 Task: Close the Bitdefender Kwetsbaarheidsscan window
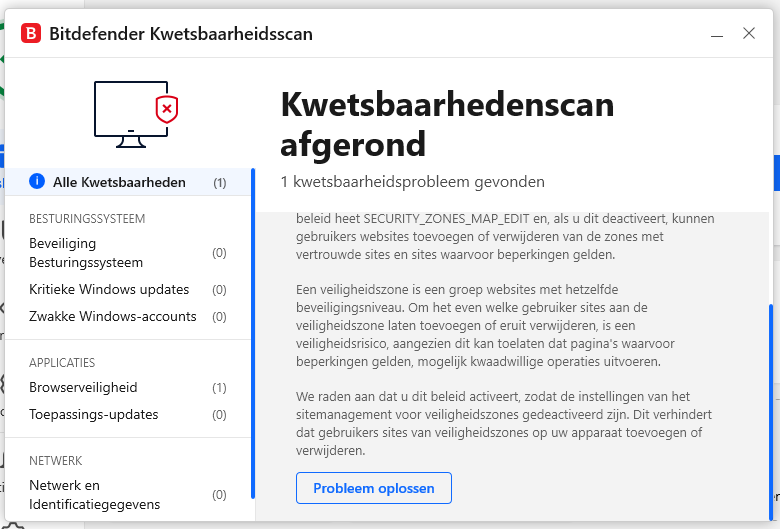pyautogui.click(x=749, y=33)
